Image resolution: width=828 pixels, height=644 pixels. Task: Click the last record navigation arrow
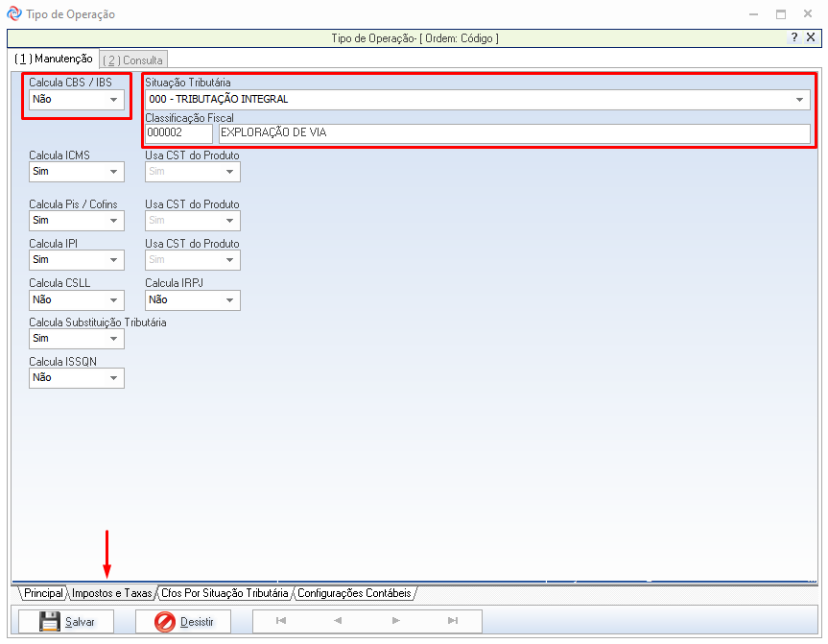pos(453,621)
